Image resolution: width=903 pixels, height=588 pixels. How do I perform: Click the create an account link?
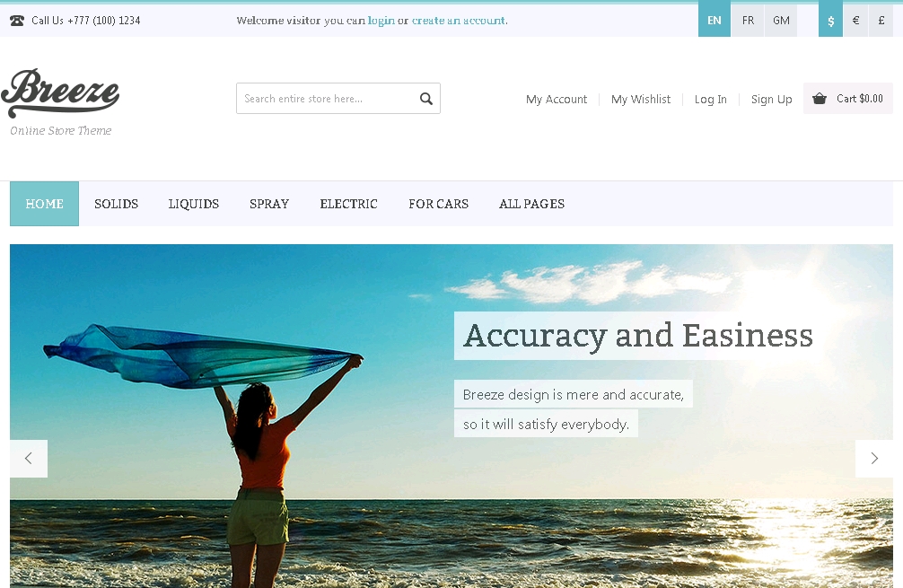click(459, 21)
